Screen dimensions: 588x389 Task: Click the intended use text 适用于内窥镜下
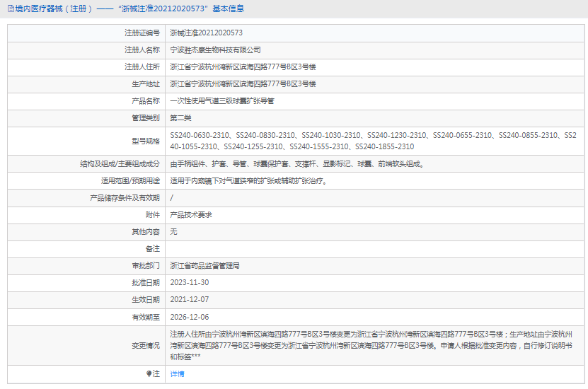click(x=248, y=181)
